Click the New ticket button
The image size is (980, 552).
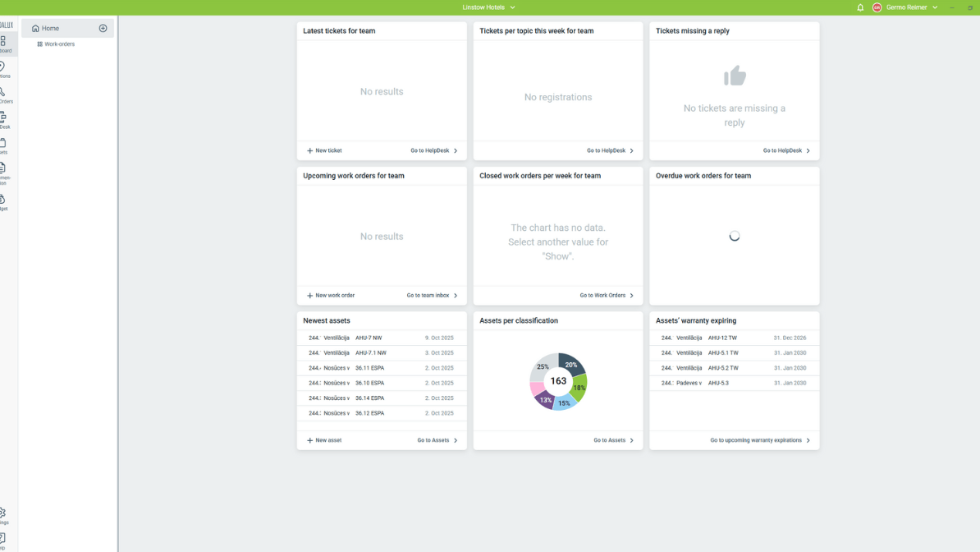pyautogui.click(x=324, y=150)
